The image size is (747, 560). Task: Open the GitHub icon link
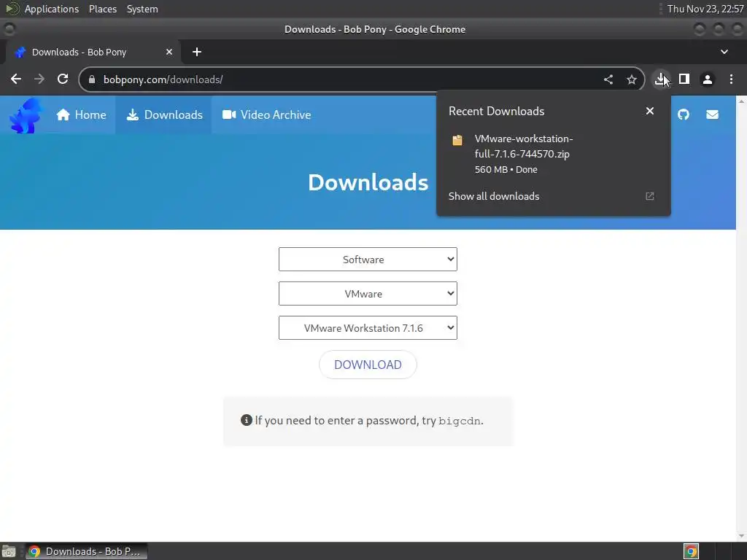click(684, 114)
